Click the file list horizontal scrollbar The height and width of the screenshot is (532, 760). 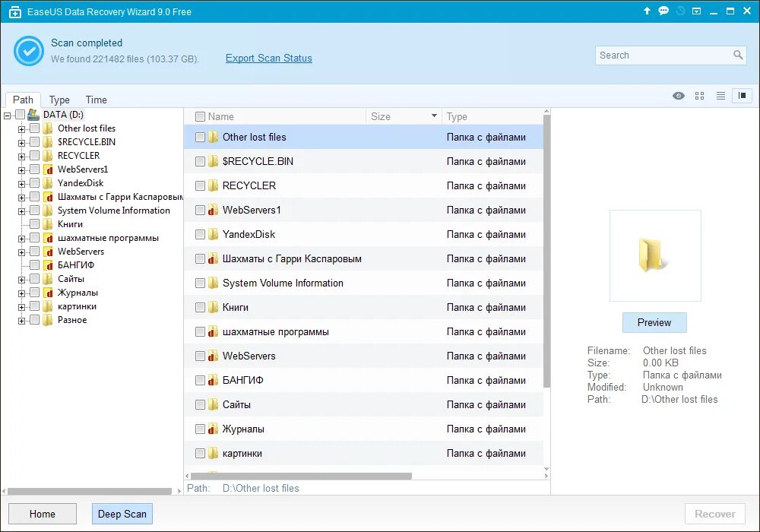[x=301, y=476]
